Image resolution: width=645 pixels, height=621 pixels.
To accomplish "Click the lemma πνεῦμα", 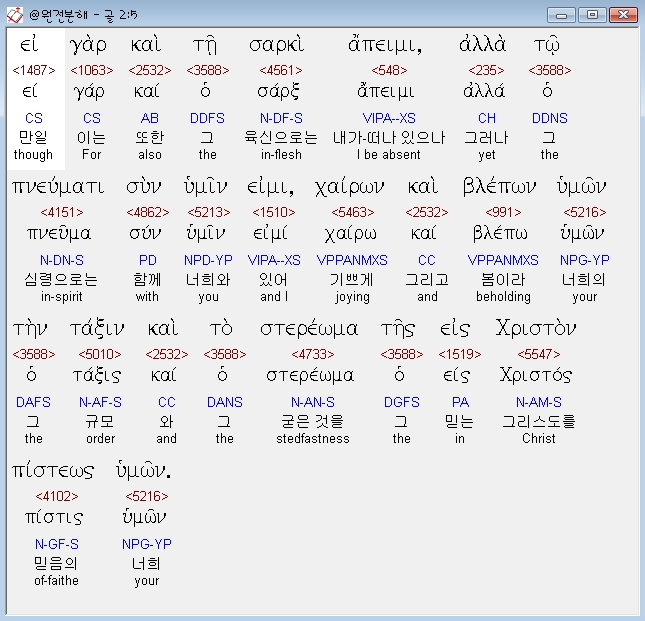I will (59, 234).
